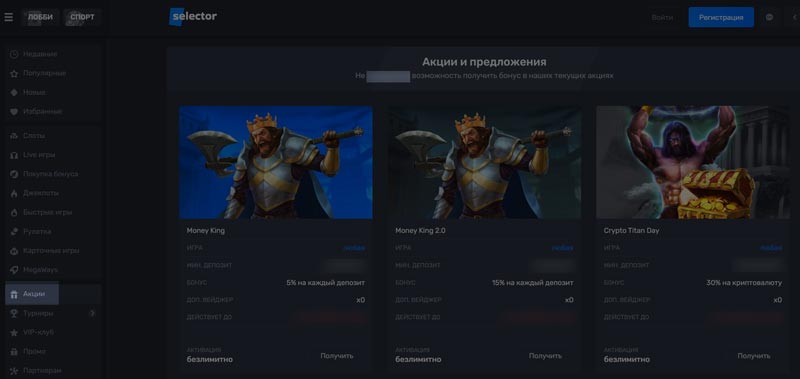Click the Selector logo
The image size is (800, 379).
click(x=193, y=17)
